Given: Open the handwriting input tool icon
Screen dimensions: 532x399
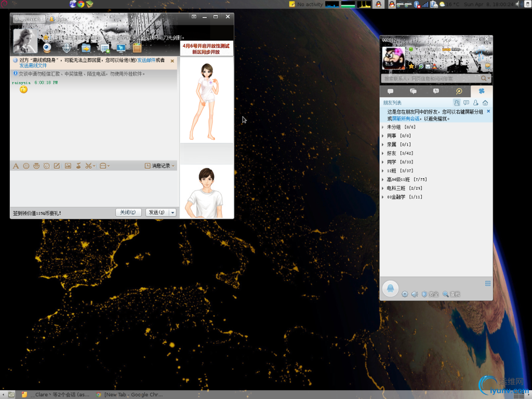Looking at the screenshot, I should click(57, 166).
